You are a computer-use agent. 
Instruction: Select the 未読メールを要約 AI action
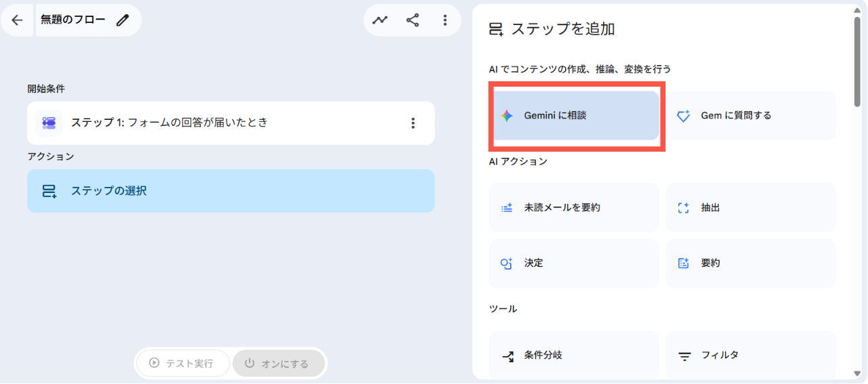tap(574, 208)
